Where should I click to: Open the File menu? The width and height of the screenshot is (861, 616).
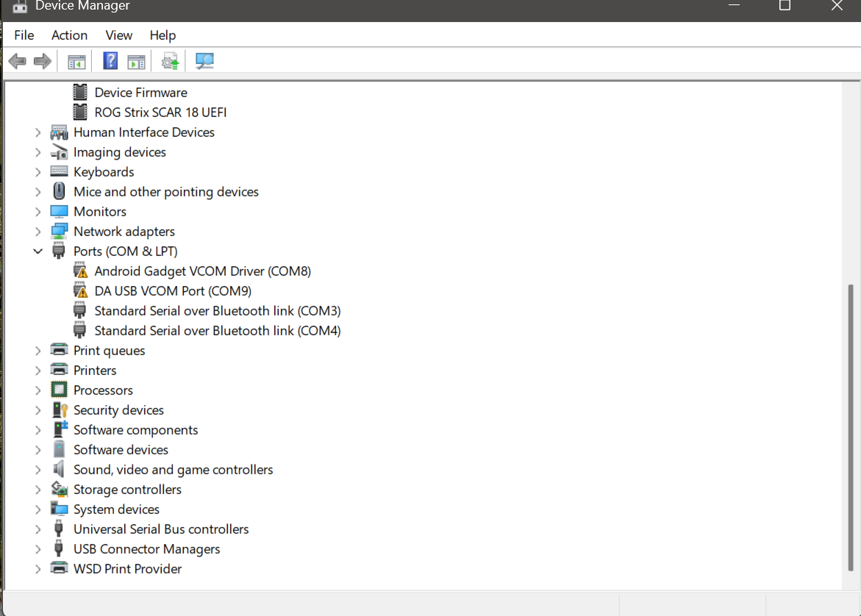pos(24,35)
